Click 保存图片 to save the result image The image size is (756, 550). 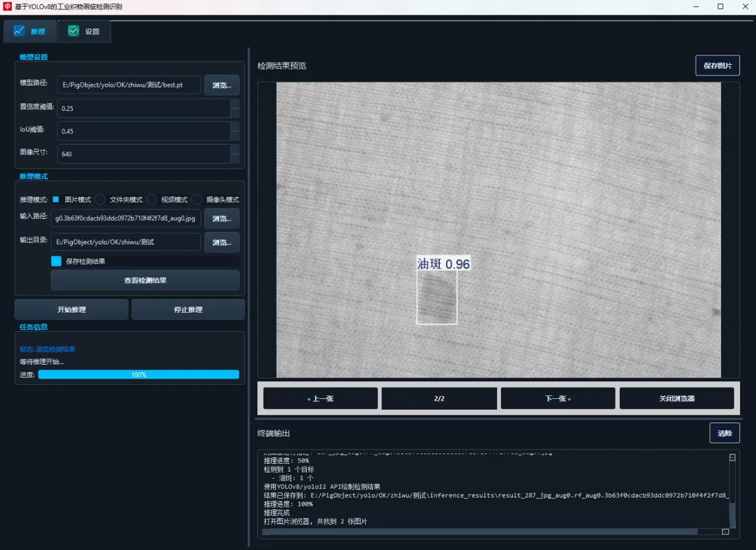(x=717, y=66)
